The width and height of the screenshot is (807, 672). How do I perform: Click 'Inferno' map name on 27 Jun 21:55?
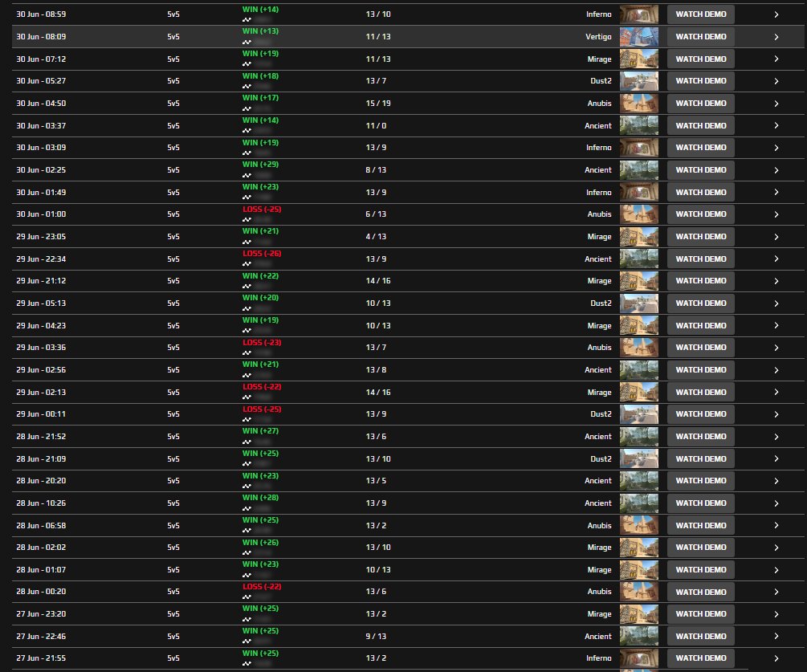point(599,658)
